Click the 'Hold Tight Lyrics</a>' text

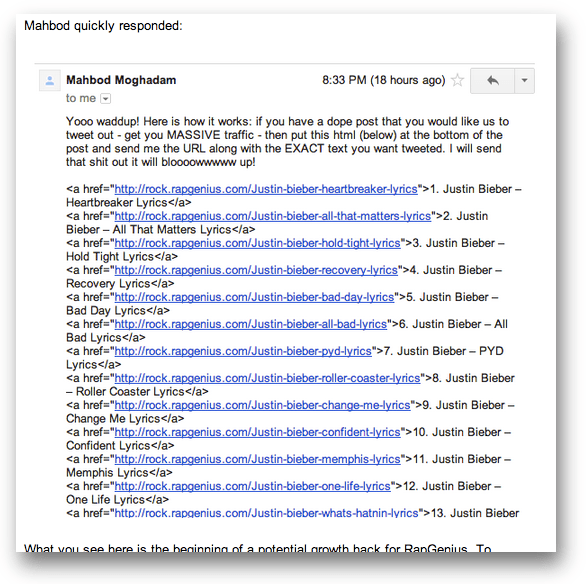point(122,256)
